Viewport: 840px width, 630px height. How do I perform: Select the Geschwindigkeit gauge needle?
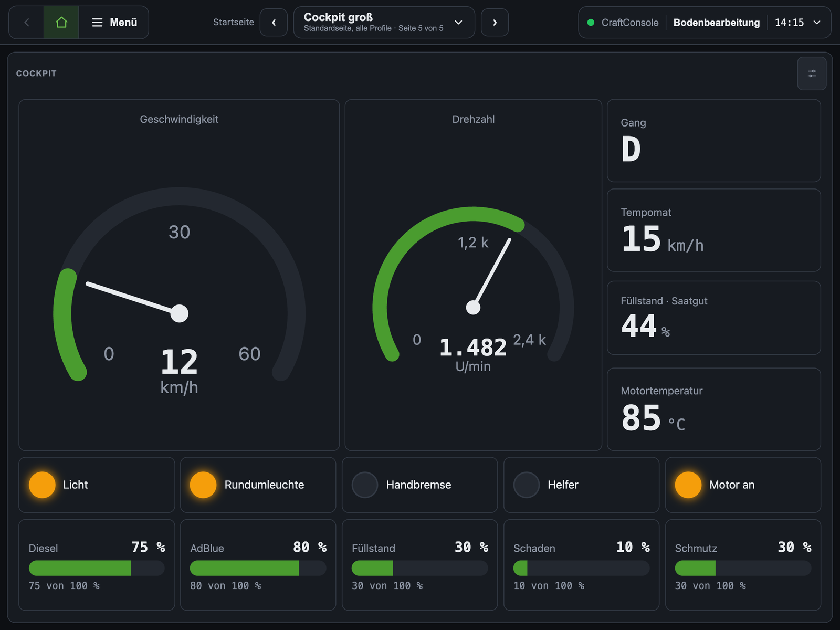pos(134,299)
